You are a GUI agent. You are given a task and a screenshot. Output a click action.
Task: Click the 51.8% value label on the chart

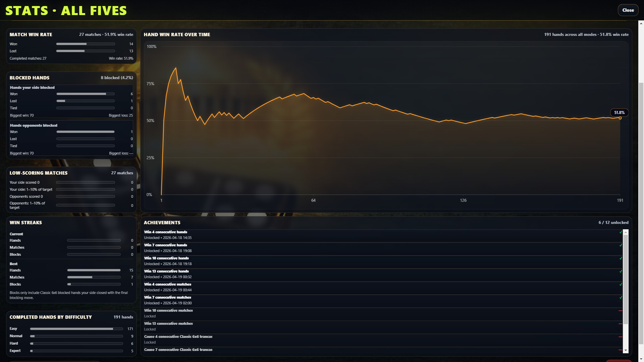coord(619,113)
